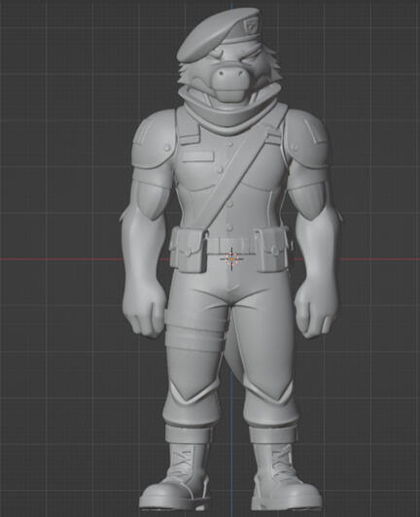420x517 pixels.
Task: Click the badge emblem on the beret
Action: (x=249, y=25)
